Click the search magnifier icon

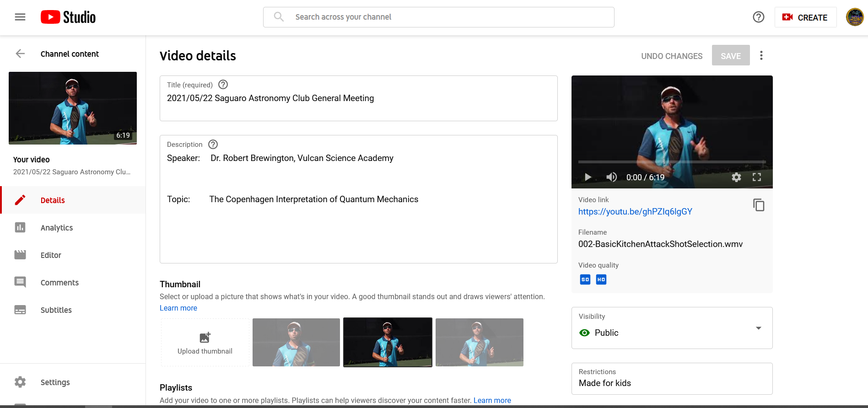pyautogui.click(x=279, y=17)
